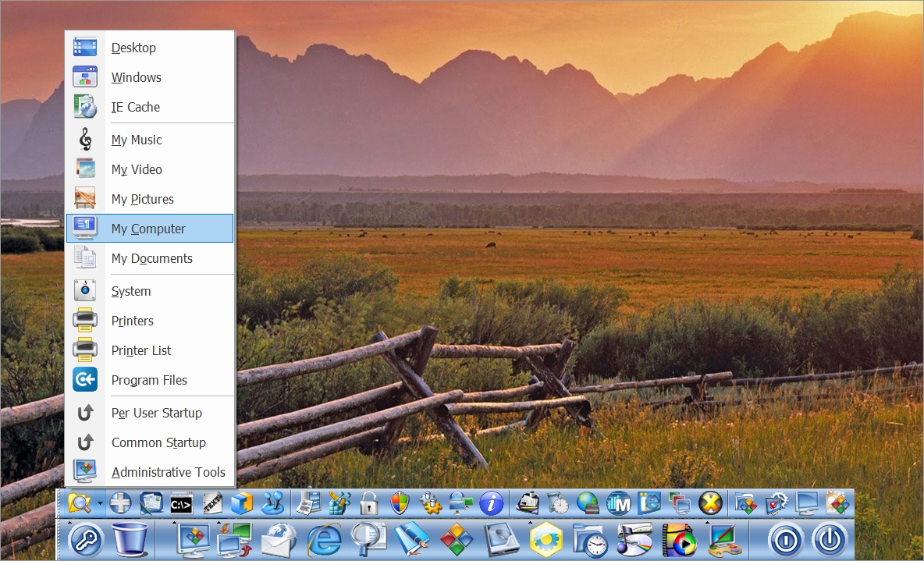Click the yellow X on black circle icon
924x561 pixels.
click(710, 503)
